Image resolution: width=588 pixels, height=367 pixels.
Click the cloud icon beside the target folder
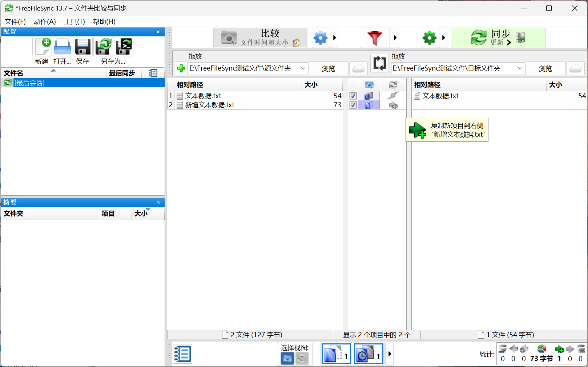coord(575,68)
